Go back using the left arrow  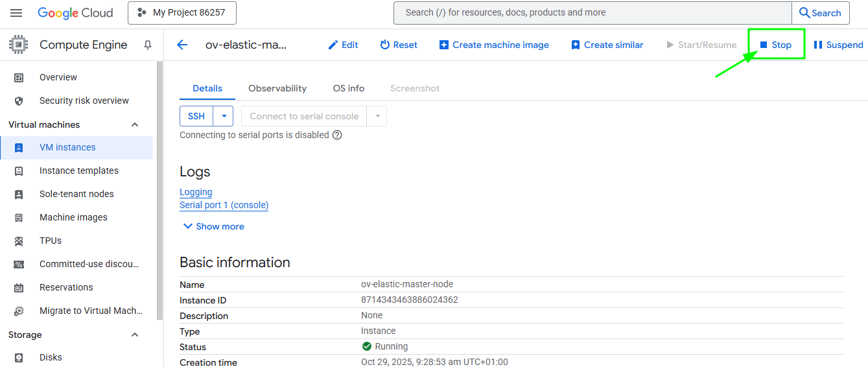(x=182, y=45)
